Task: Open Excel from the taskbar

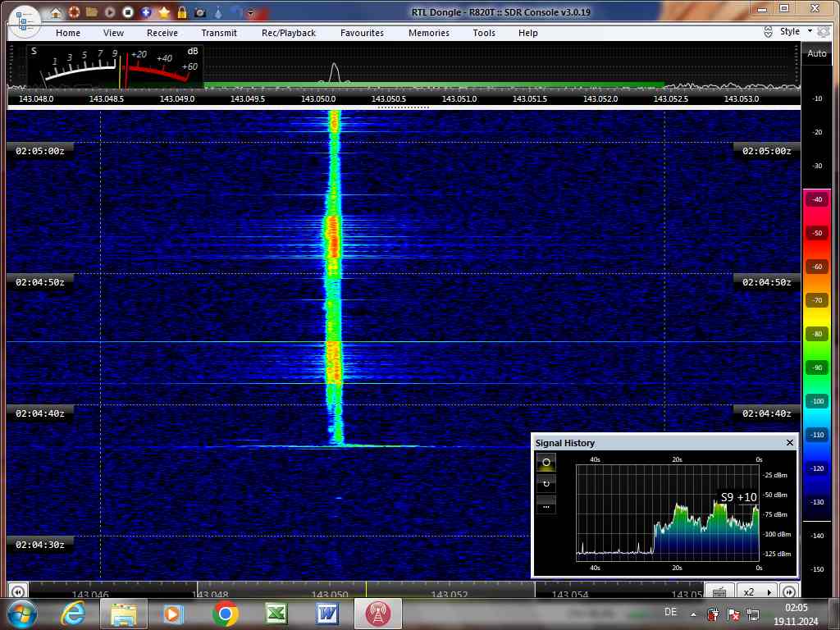Action: point(276,614)
